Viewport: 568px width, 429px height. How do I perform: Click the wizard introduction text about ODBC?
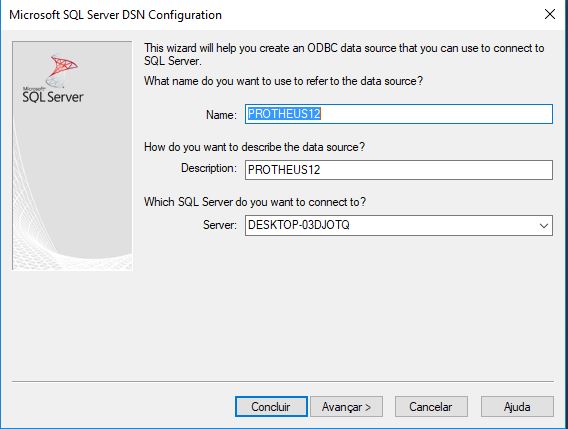pyautogui.click(x=344, y=54)
